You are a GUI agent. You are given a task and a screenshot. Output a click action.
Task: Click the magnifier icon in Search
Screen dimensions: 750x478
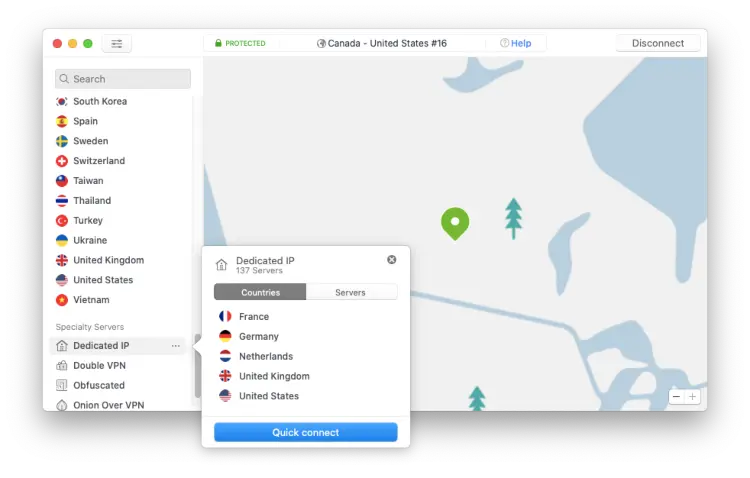click(64, 79)
